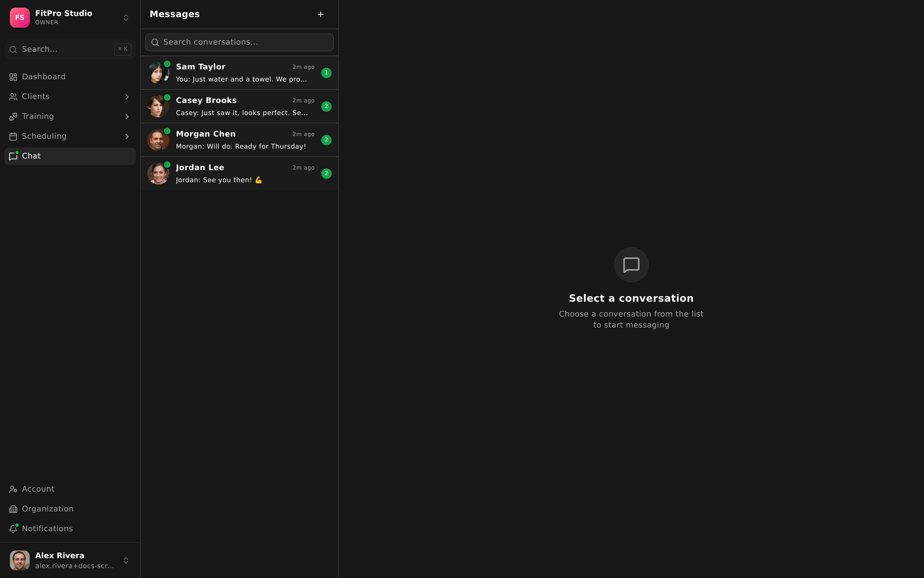This screenshot has height=578, width=924.
Task: Click Casey Brooks' unread badge showing 2
Action: pyautogui.click(x=327, y=106)
